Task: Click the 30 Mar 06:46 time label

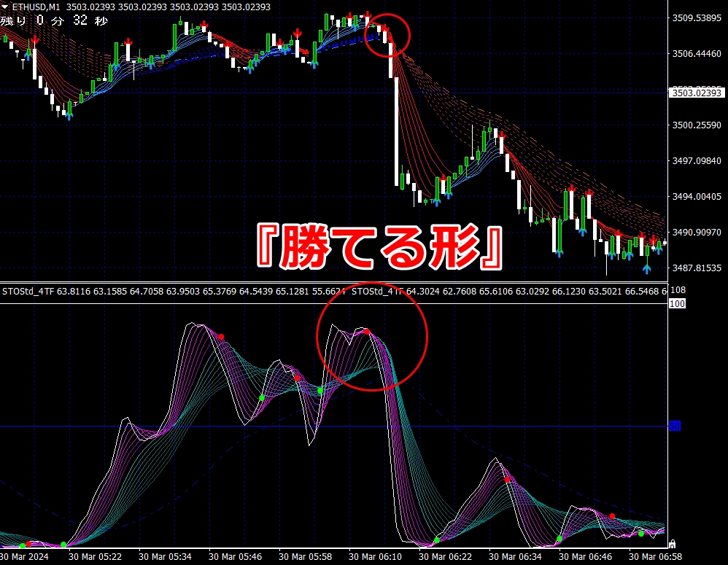Action: [585, 557]
